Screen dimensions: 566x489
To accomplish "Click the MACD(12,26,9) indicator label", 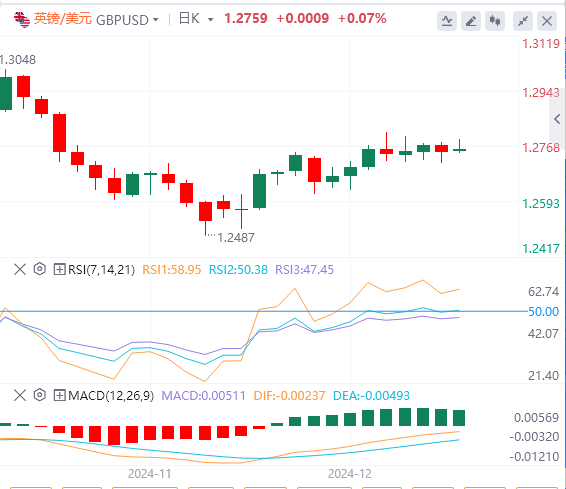I will (111, 396).
